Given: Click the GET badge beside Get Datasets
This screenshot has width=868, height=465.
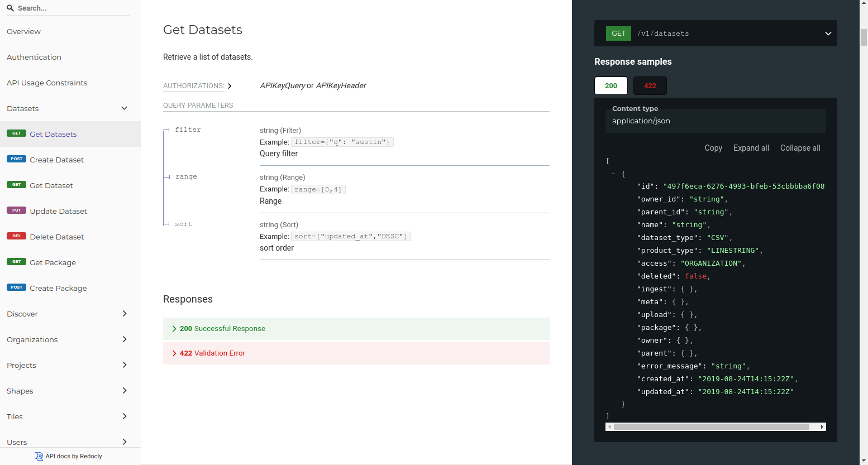Looking at the screenshot, I should (x=16, y=133).
